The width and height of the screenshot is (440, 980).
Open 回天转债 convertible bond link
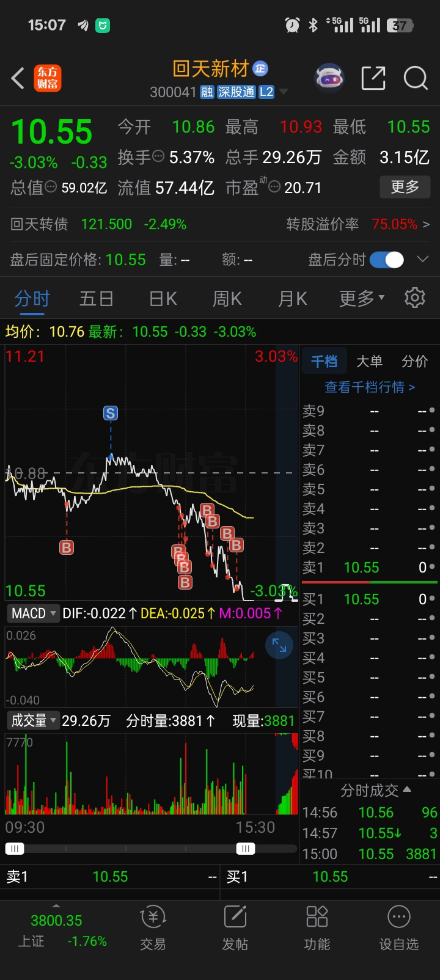98,224
